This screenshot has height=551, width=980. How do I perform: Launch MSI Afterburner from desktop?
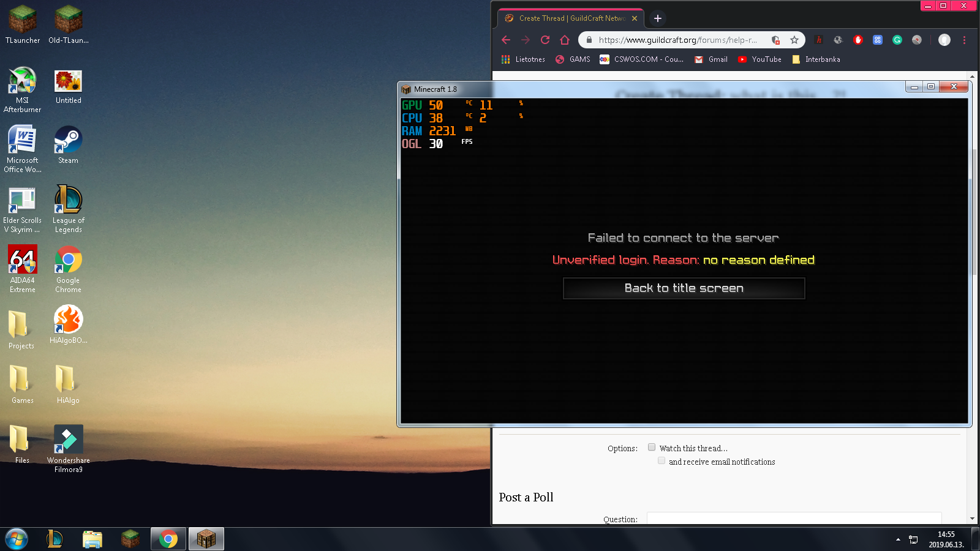[x=23, y=89]
